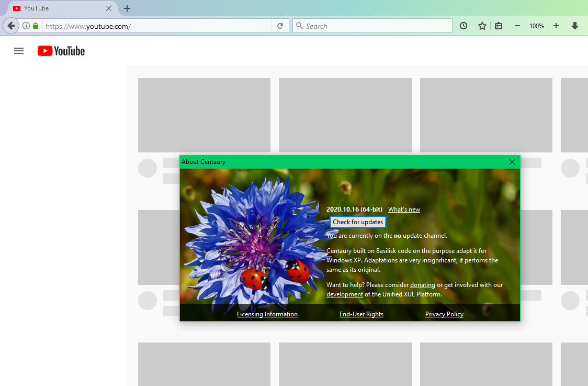Click the first video placeholder thumbnail
Screen dimensions: 588x386
tap(204, 115)
